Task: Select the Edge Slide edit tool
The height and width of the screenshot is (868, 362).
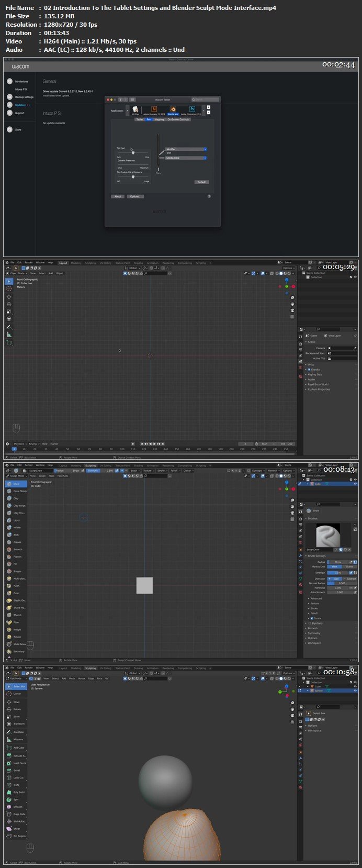Action: (16, 814)
